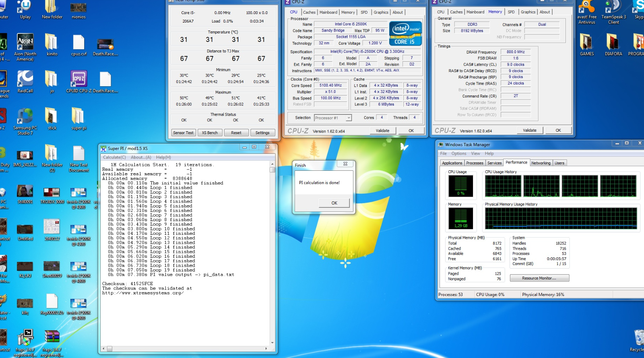Image resolution: width=644 pixels, height=358 pixels.
Task: Click Validate in CPU-Z CPU window
Action: coord(382,130)
